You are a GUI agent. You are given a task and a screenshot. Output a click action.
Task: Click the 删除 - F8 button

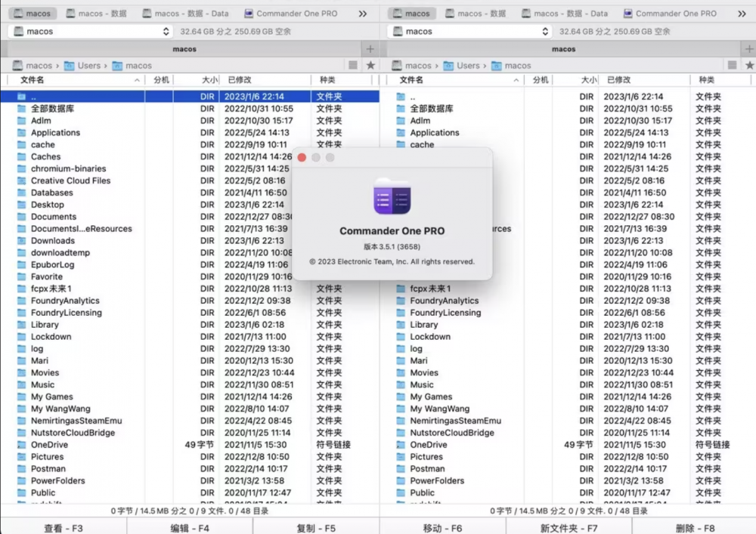pos(695,528)
